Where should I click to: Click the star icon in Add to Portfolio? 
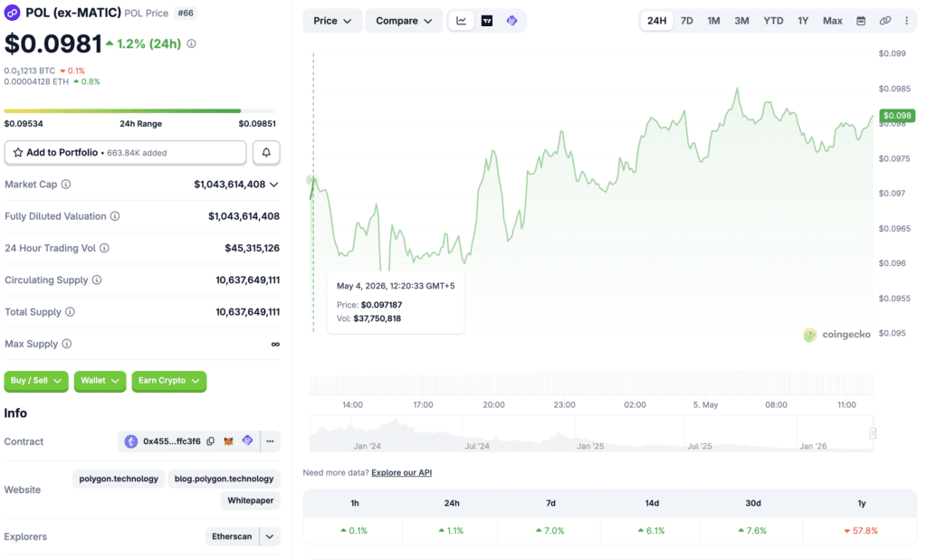[18, 152]
